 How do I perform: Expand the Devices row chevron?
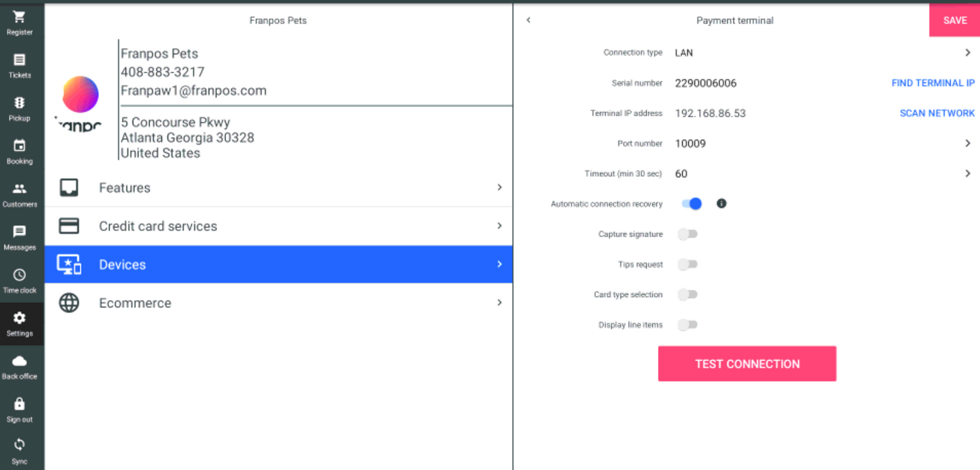point(499,264)
